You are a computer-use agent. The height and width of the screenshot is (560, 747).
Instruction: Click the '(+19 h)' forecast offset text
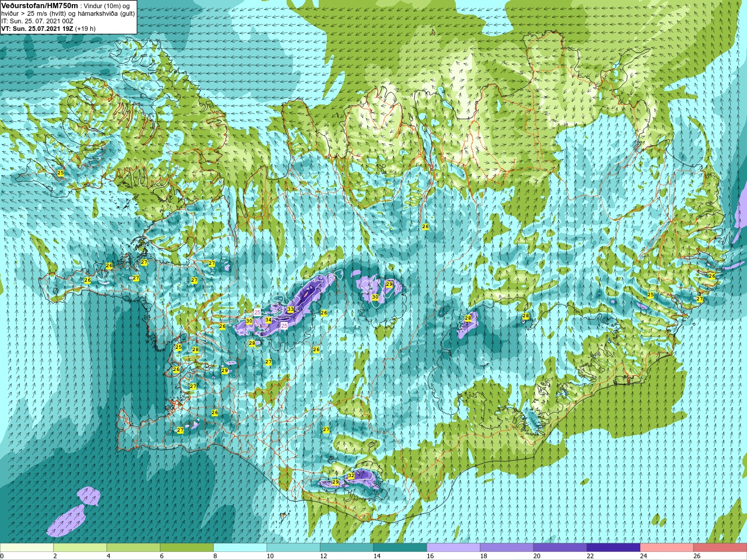(85, 29)
